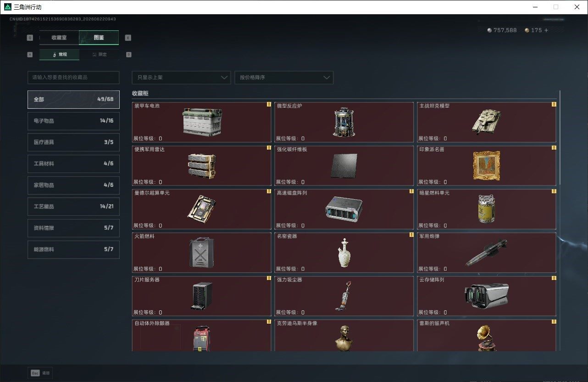
Task: Switch to the 图鉴 tab
Action: point(99,38)
